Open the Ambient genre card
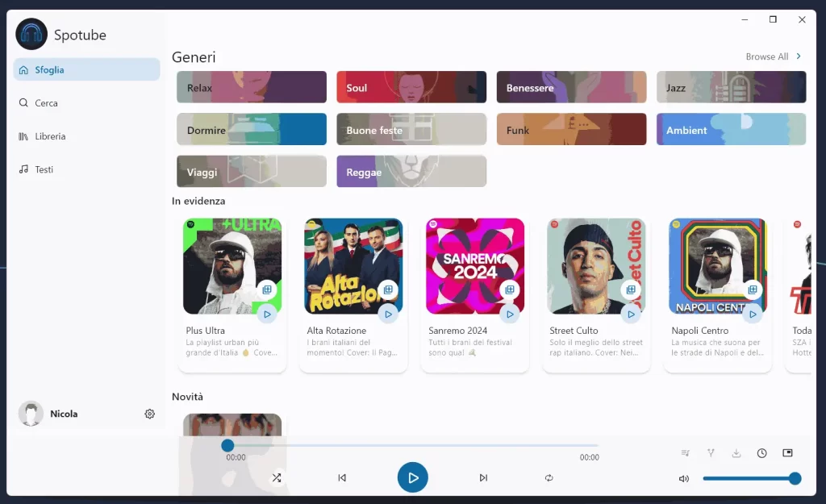 coord(731,129)
